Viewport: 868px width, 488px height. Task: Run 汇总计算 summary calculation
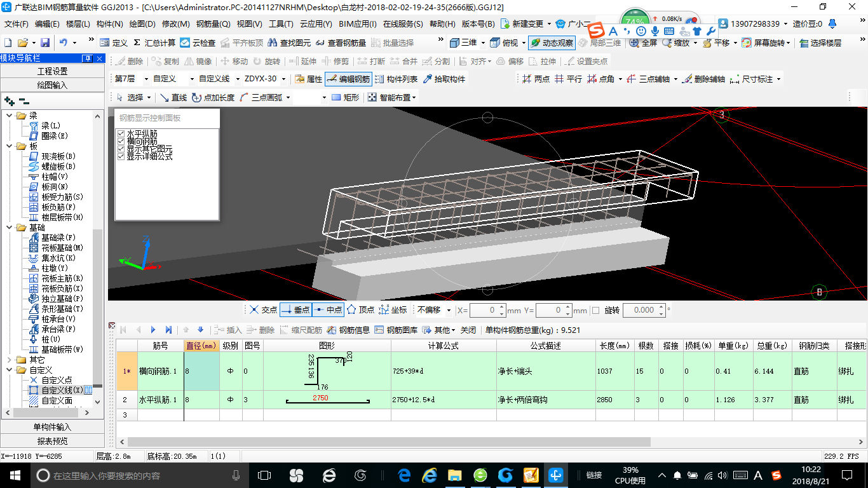click(x=154, y=43)
